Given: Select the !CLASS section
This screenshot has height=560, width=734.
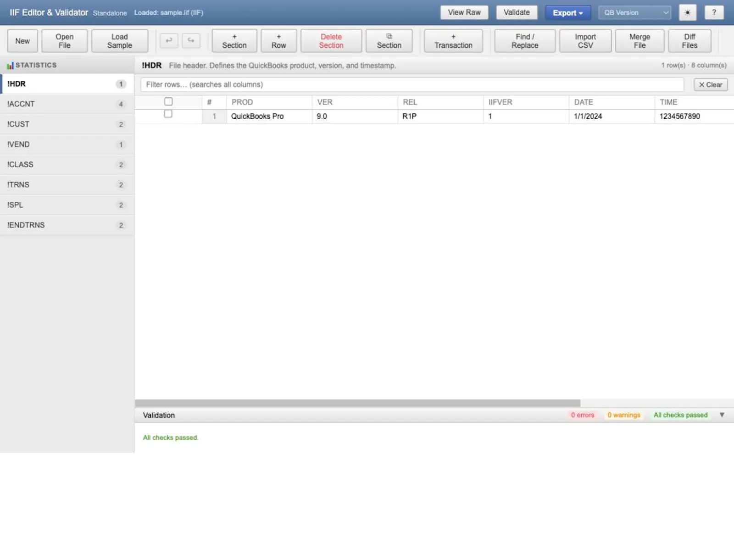Looking at the screenshot, I should 67,165.
